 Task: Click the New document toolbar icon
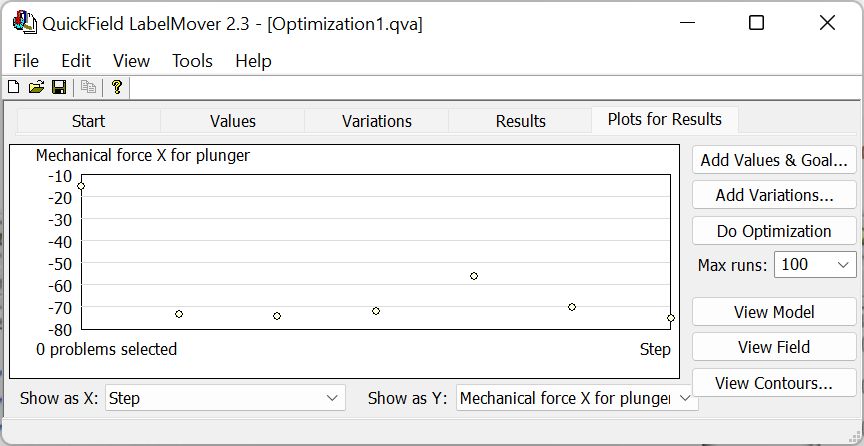click(14, 88)
